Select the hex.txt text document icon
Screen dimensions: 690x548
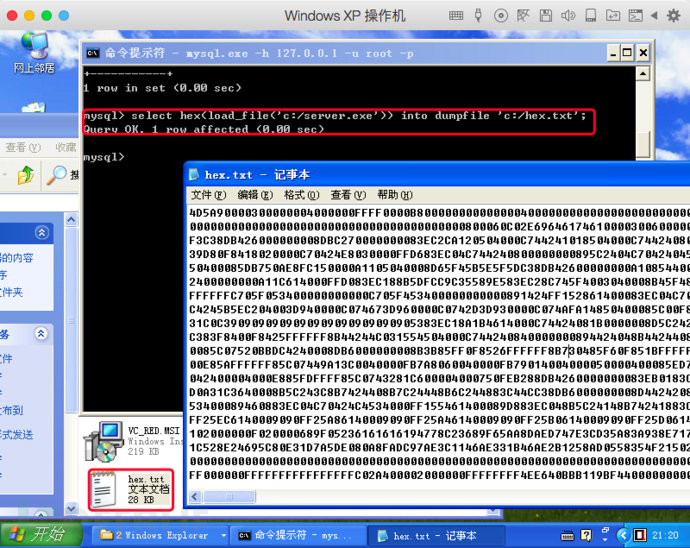[x=104, y=489]
